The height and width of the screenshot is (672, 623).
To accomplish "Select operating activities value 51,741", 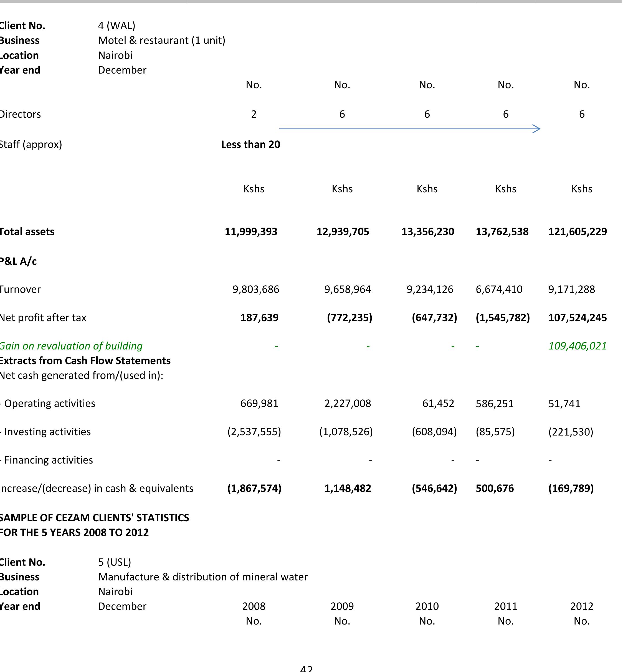I will (565, 404).
